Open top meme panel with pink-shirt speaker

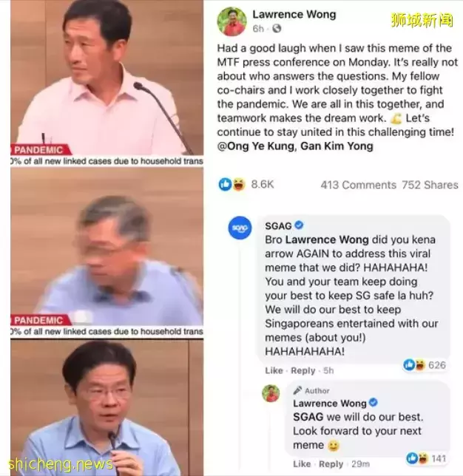pos(107,83)
